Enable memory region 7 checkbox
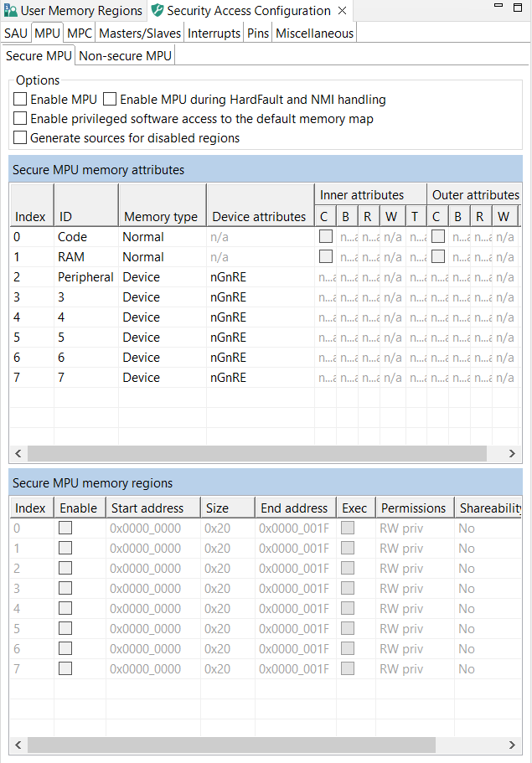 click(x=65, y=668)
